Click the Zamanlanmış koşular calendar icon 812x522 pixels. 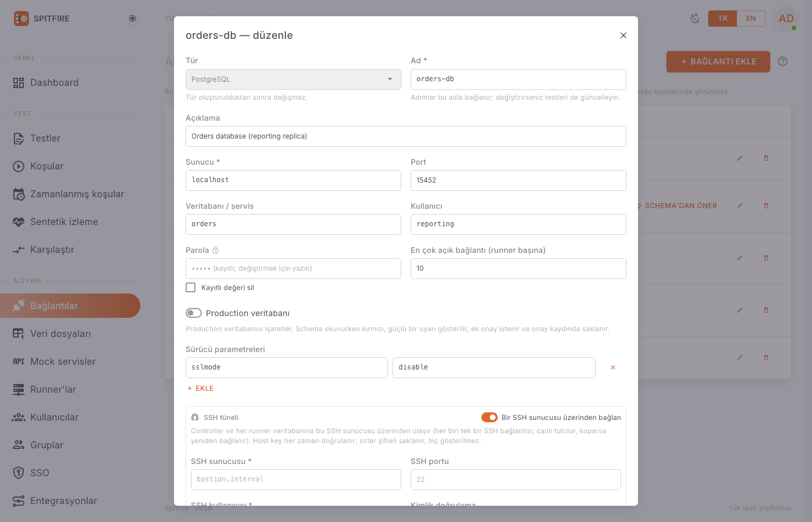(x=19, y=194)
